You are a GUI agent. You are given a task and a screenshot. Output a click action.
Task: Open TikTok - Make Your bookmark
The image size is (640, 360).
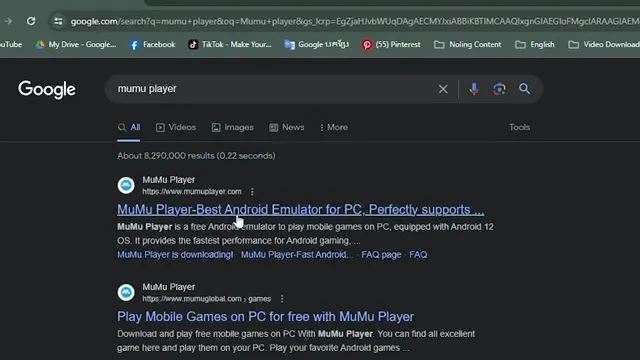tap(230, 44)
